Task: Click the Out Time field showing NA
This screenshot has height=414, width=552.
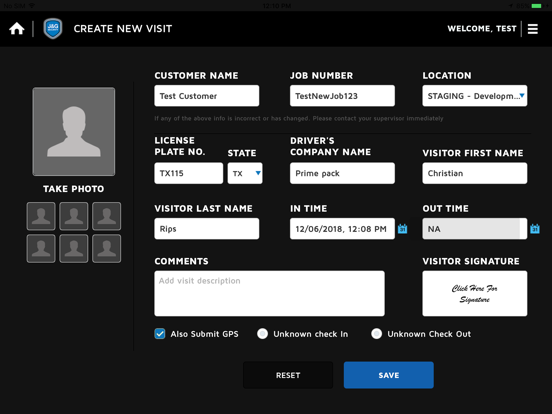Action: pyautogui.click(x=475, y=229)
